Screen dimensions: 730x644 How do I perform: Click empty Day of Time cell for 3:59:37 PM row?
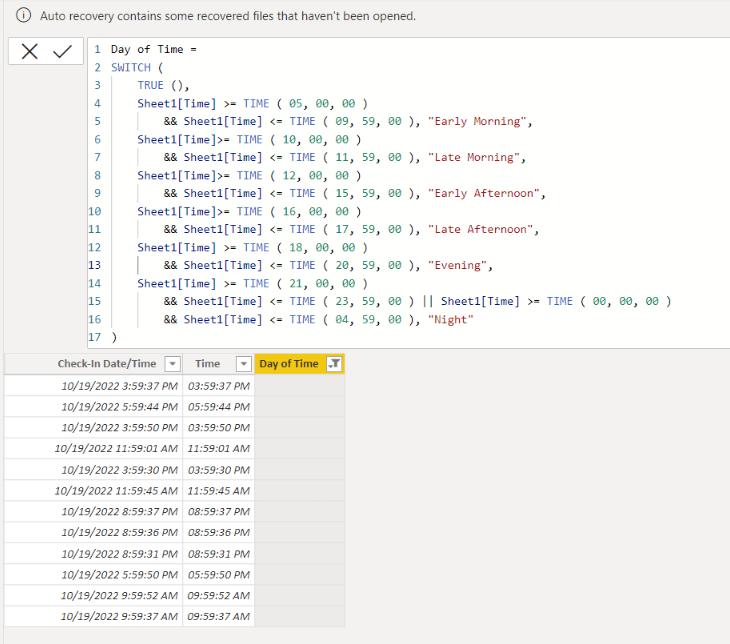pyautogui.click(x=300, y=386)
